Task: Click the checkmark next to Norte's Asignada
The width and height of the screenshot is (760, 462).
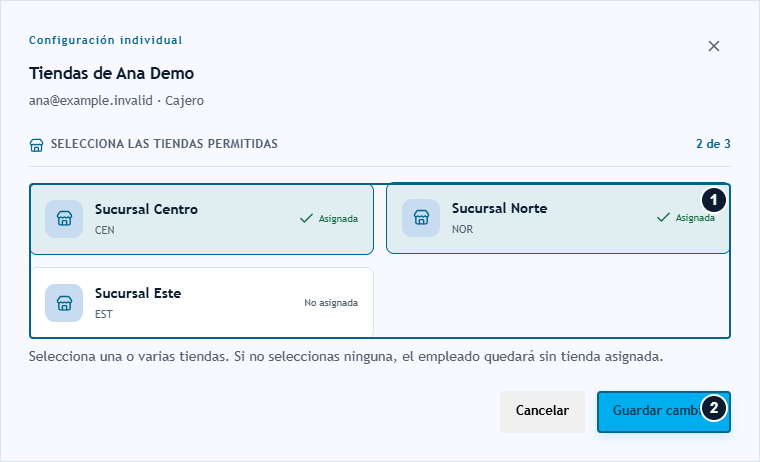Action: [664, 217]
